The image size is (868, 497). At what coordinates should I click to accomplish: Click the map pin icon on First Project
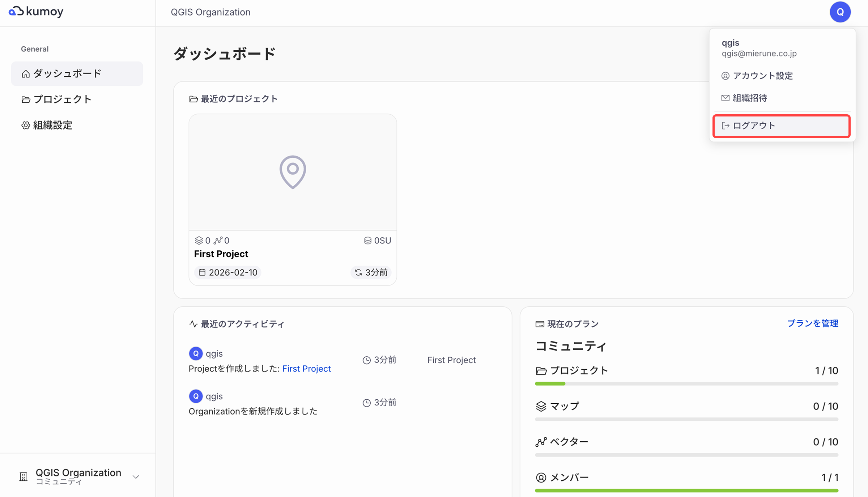292,172
